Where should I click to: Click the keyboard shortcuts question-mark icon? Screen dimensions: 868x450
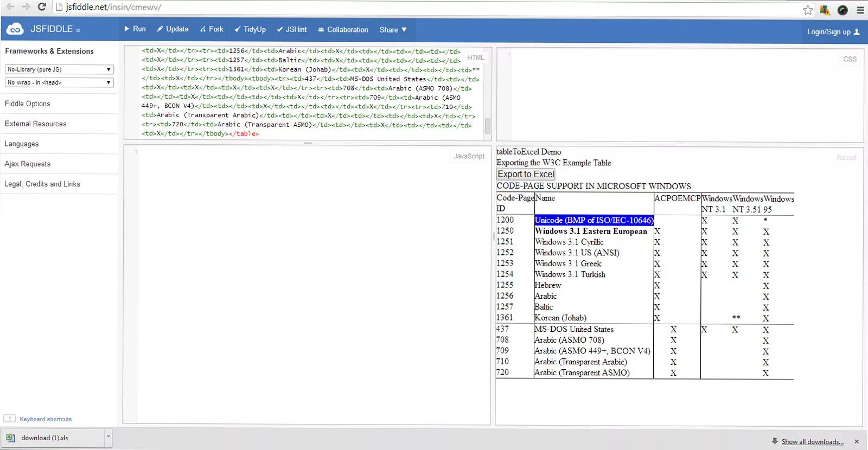point(10,419)
